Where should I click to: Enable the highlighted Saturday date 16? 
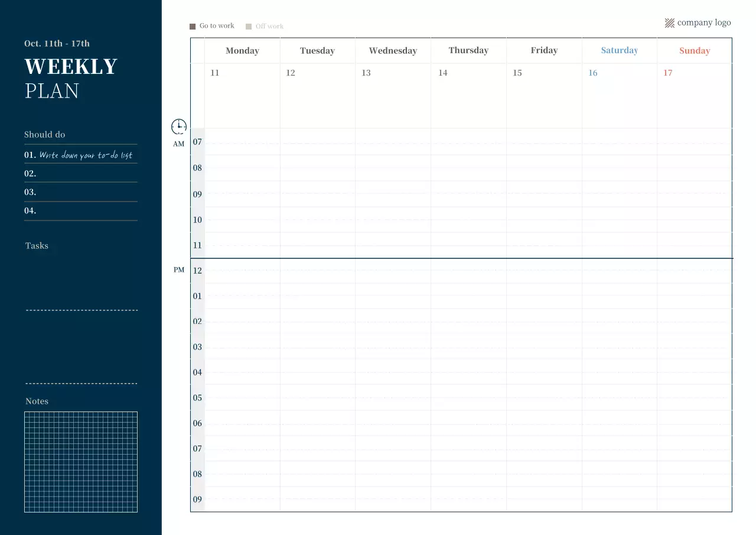pyautogui.click(x=593, y=73)
